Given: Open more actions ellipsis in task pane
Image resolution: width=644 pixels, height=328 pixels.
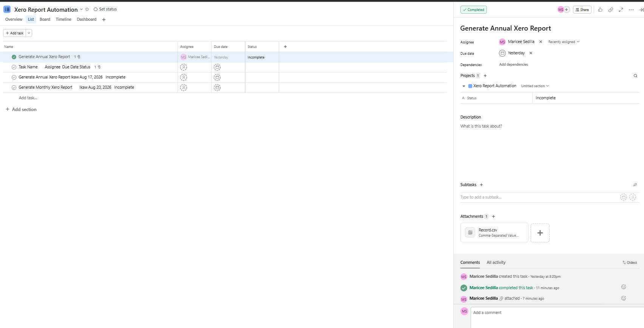Looking at the screenshot, I should coord(631,10).
